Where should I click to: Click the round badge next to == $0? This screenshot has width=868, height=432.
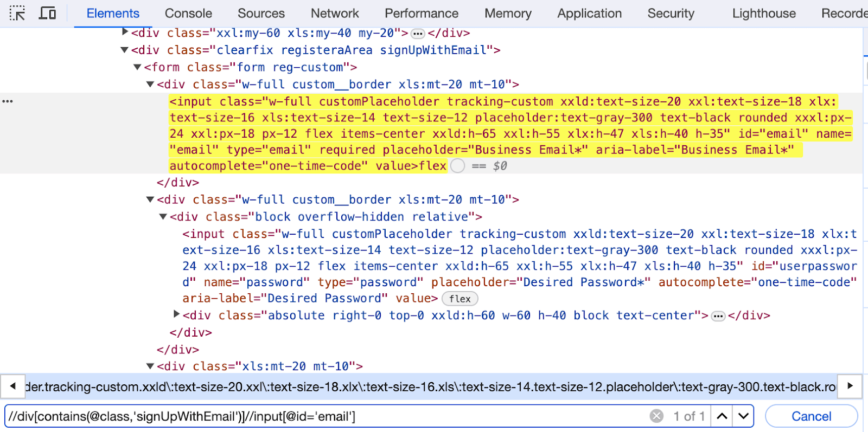coord(458,166)
